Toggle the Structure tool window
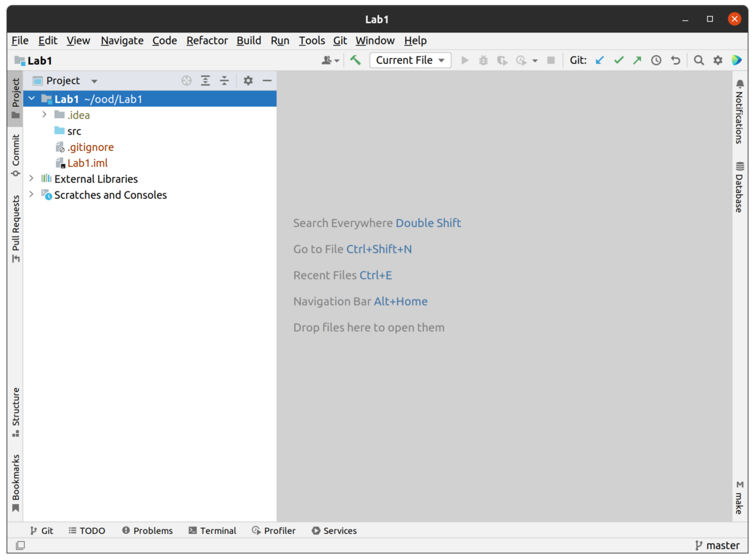 tap(15, 412)
